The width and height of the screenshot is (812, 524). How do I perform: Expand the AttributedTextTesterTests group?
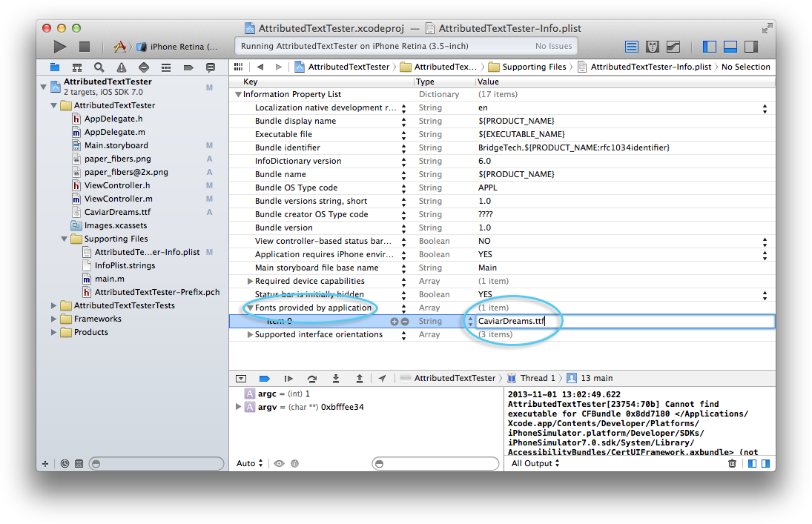pyautogui.click(x=53, y=305)
